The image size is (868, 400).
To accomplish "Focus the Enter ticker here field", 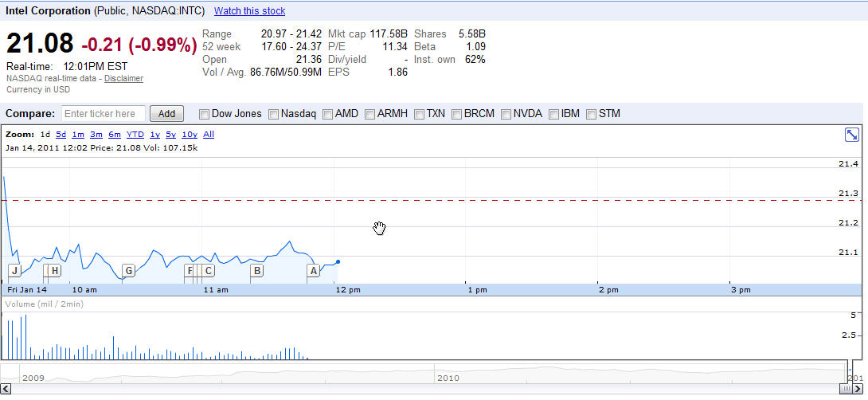I will (104, 114).
